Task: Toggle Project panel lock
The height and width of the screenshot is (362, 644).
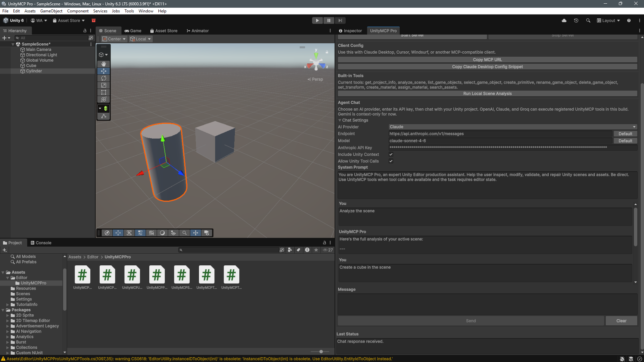Action: click(325, 243)
